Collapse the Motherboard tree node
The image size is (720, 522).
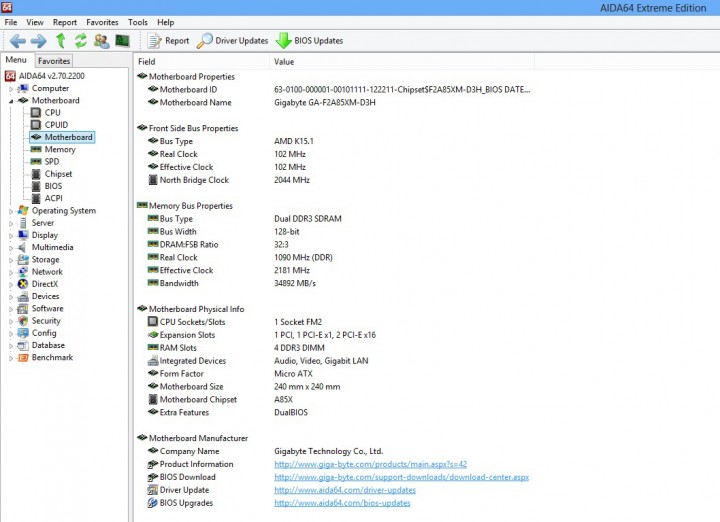[11, 101]
